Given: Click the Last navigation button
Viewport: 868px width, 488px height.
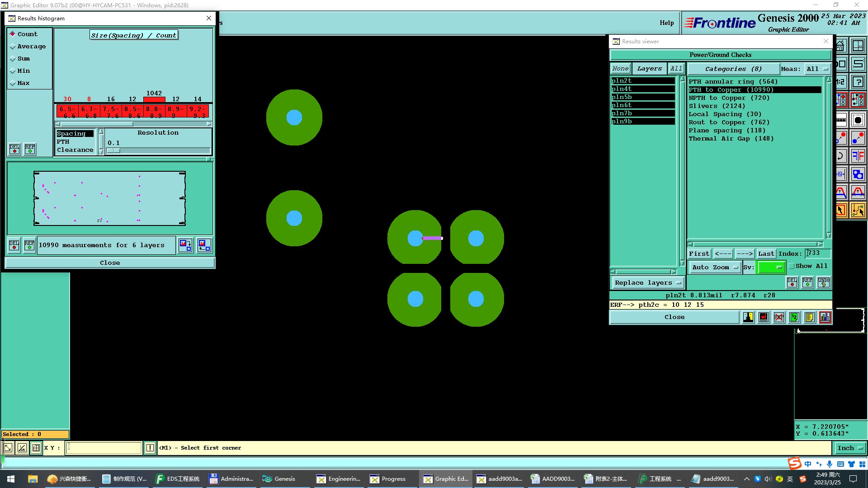Looking at the screenshot, I should (x=766, y=254).
